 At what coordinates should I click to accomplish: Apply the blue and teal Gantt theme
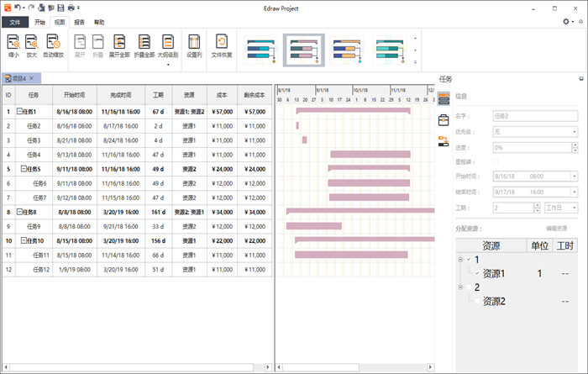pyautogui.click(x=261, y=50)
